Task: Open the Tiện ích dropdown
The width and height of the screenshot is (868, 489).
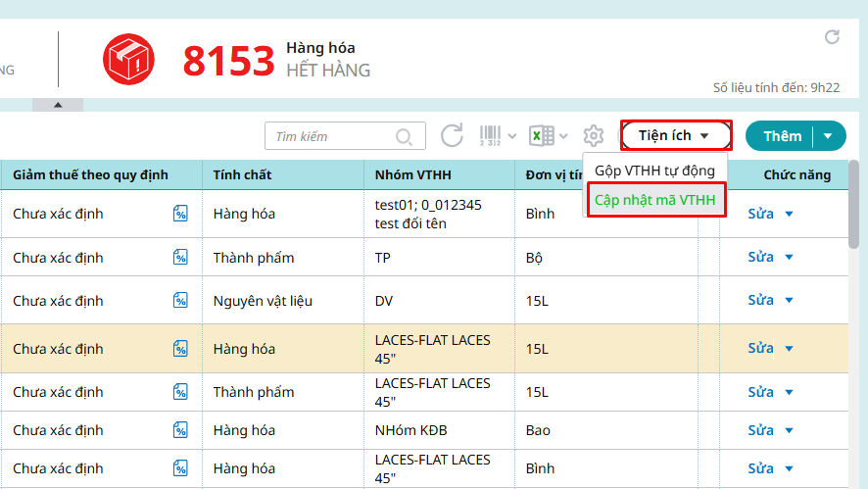Action: pyautogui.click(x=676, y=136)
